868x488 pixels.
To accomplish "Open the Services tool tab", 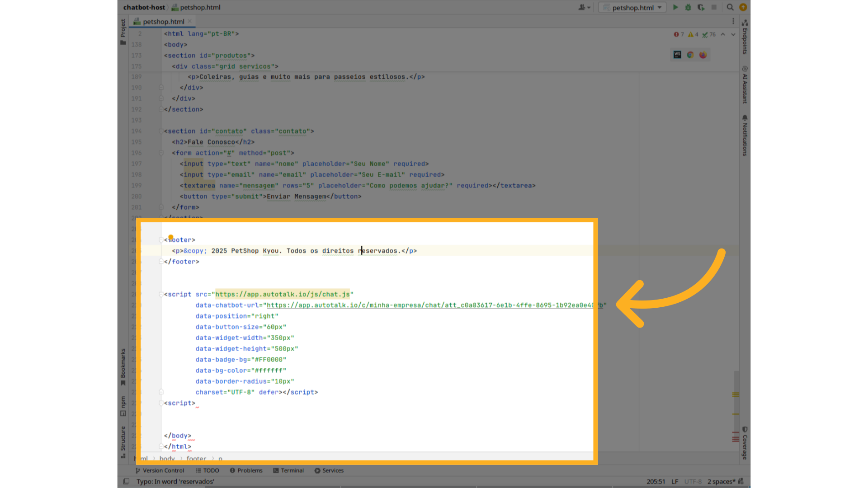I will point(329,470).
